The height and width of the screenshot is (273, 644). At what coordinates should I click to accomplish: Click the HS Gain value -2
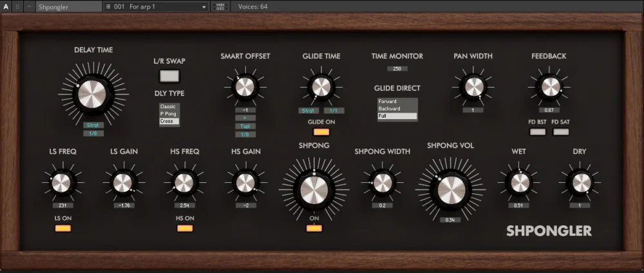[x=245, y=205]
